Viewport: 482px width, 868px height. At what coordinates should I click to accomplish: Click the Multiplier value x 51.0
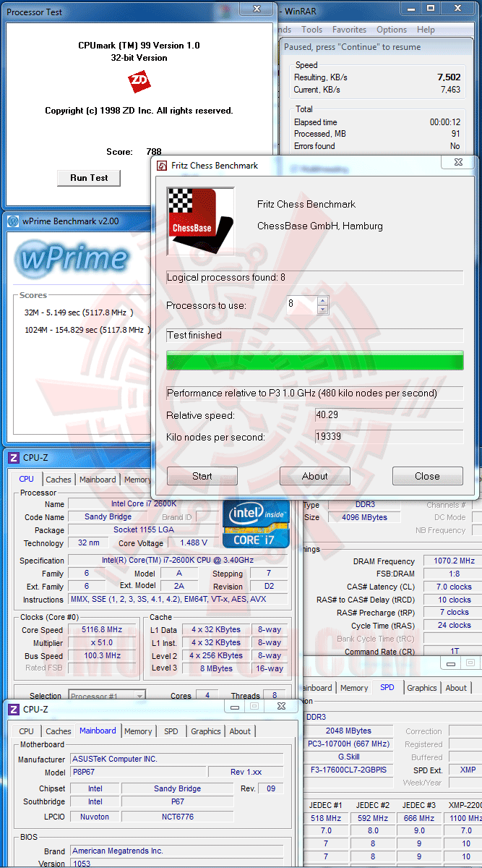pos(101,643)
